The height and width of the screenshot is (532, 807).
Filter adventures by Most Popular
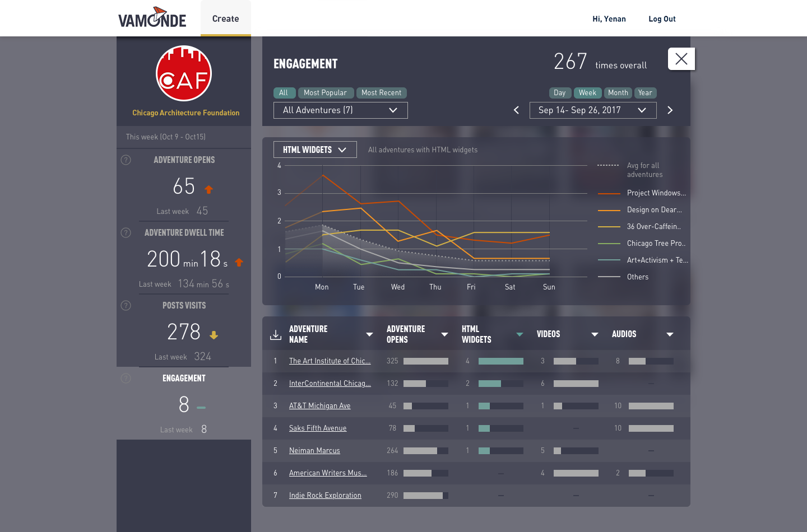click(x=325, y=93)
